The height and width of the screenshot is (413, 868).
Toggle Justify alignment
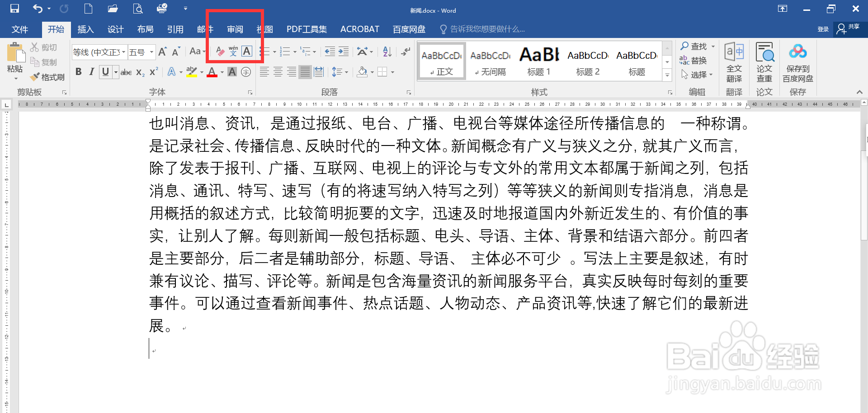(x=305, y=72)
